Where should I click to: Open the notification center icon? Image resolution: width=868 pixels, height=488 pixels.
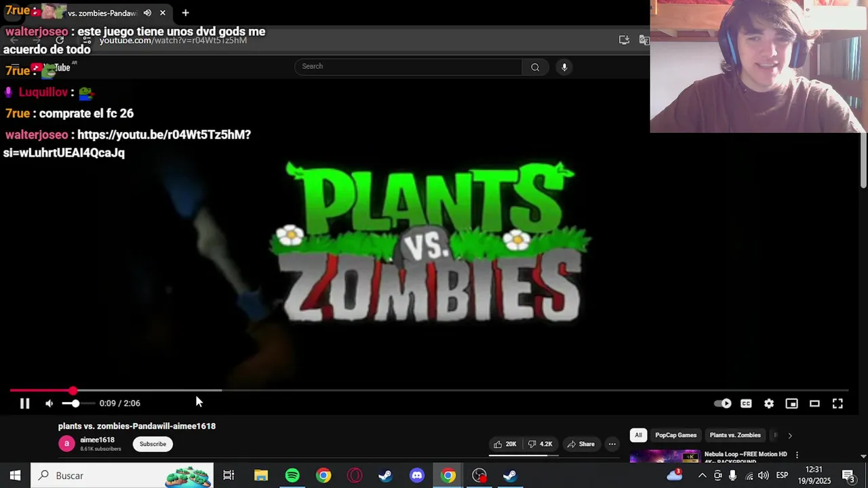tap(848, 476)
